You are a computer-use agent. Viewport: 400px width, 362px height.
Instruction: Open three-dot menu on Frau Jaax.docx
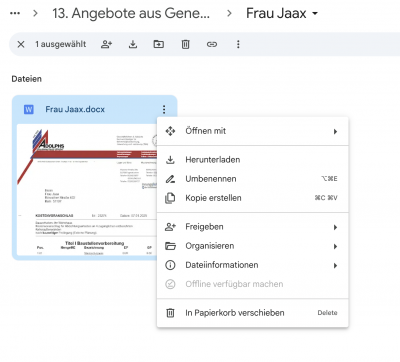click(164, 109)
